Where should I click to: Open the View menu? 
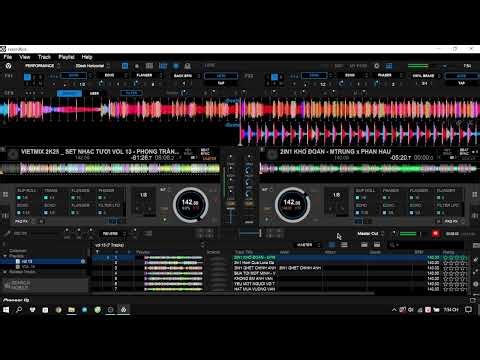point(25,57)
